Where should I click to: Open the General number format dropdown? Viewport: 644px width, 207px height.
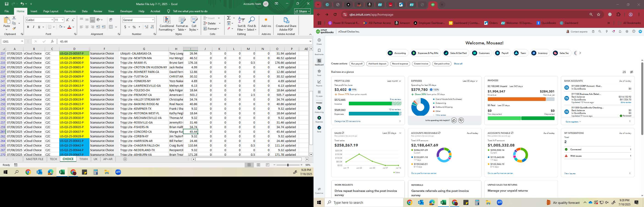(153, 20)
